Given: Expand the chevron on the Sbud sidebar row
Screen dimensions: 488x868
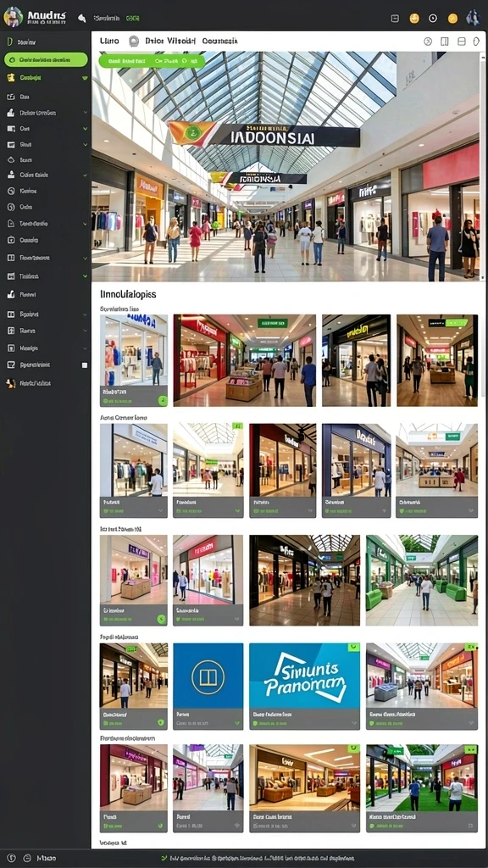Looking at the screenshot, I should click(86, 144).
